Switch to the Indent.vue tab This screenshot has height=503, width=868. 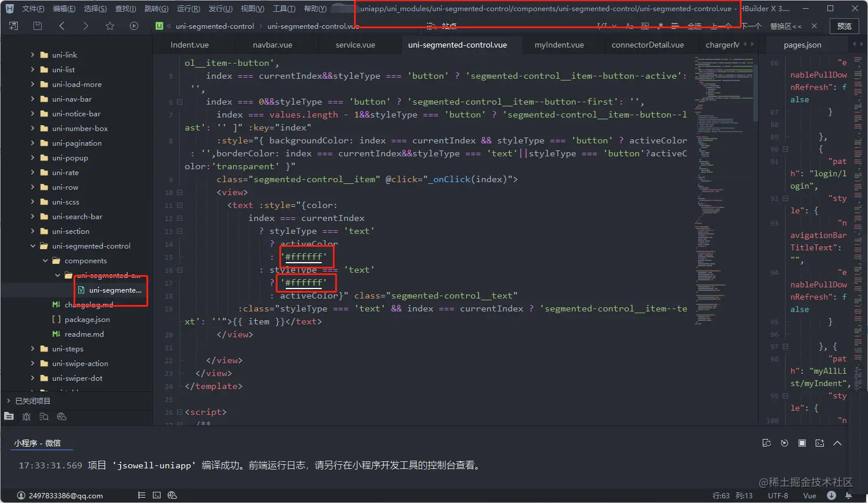tap(189, 45)
